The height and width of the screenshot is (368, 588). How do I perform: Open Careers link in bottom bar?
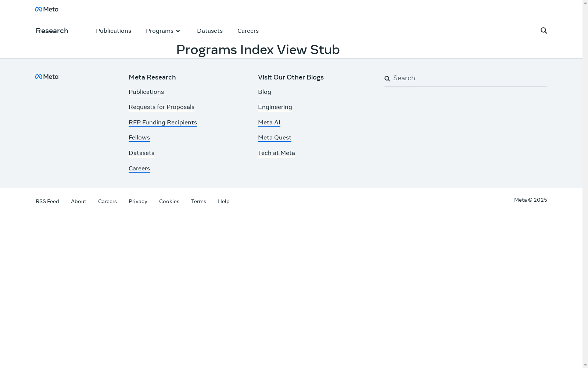[x=107, y=201]
